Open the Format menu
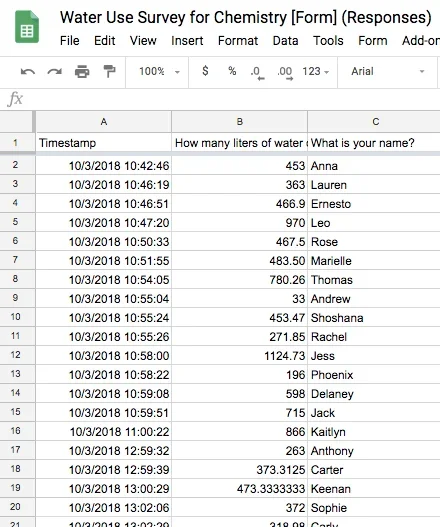This screenshot has width=440, height=527. (x=238, y=41)
